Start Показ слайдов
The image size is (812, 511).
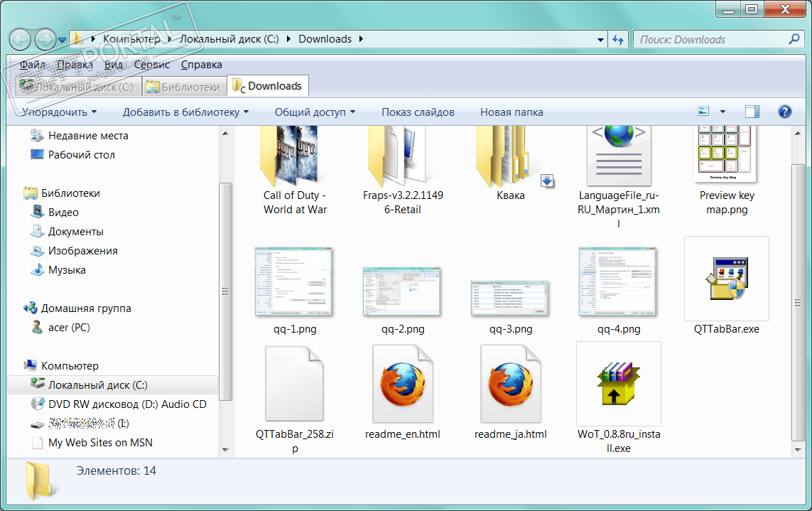(x=418, y=112)
